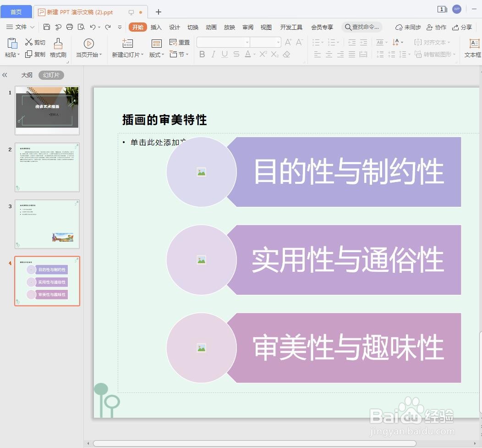The height and width of the screenshot is (448, 482).
Task: Expand the 版式 (Layout) dropdown
Action: [156, 54]
